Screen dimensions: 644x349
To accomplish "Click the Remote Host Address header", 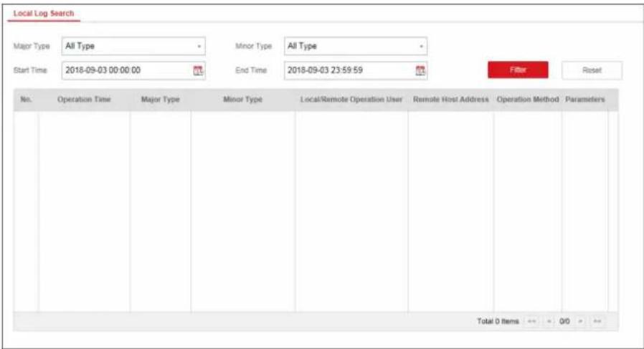I will 451,100.
